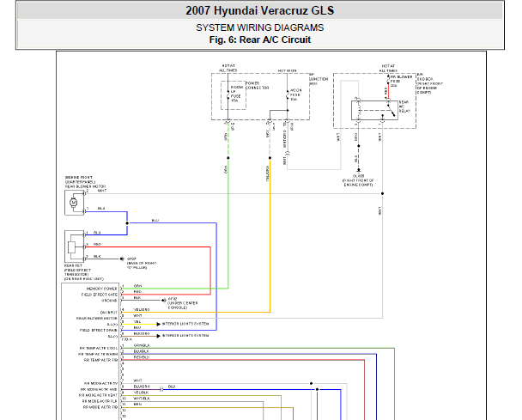Screen dimensions: 522x420
Task: Click the rear FET transistor symbol
Action: tap(74, 247)
